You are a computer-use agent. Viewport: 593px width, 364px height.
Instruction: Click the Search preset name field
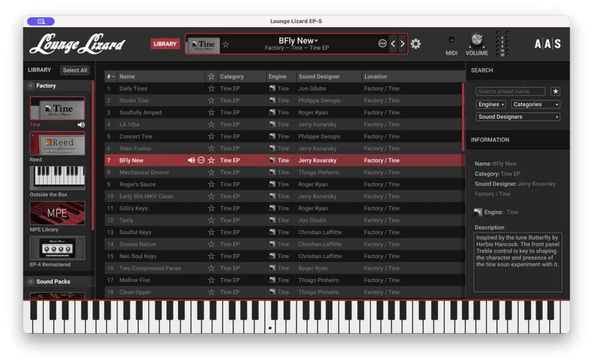(510, 91)
